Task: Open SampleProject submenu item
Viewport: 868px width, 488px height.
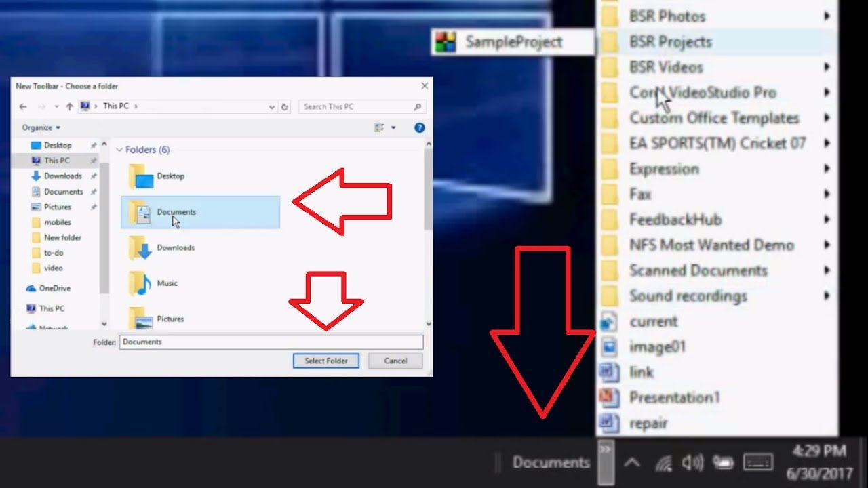Action: coord(513,42)
